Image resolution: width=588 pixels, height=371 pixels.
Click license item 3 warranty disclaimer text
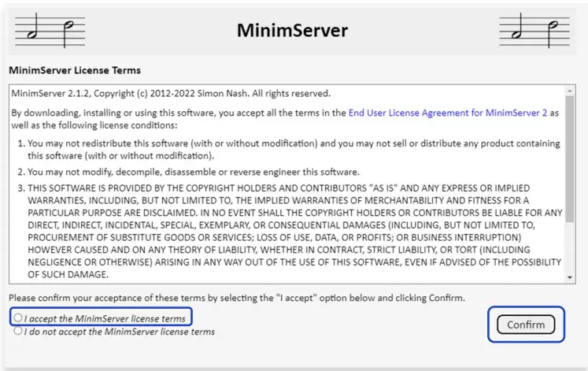294,231
